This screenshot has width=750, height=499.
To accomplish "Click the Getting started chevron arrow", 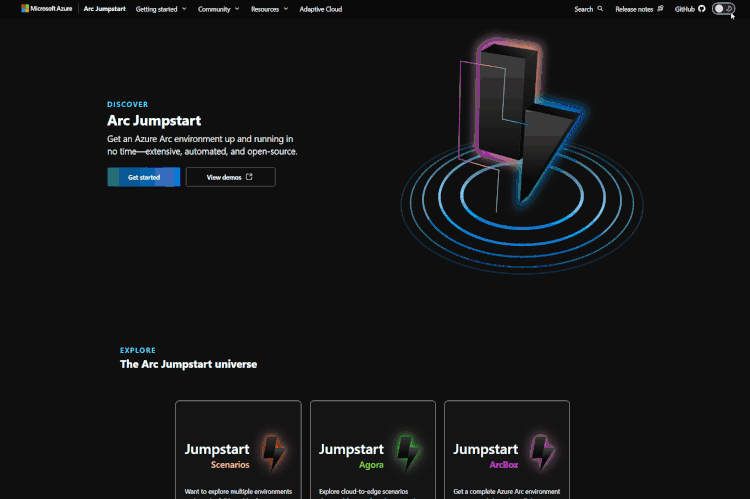I will pos(184,9).
